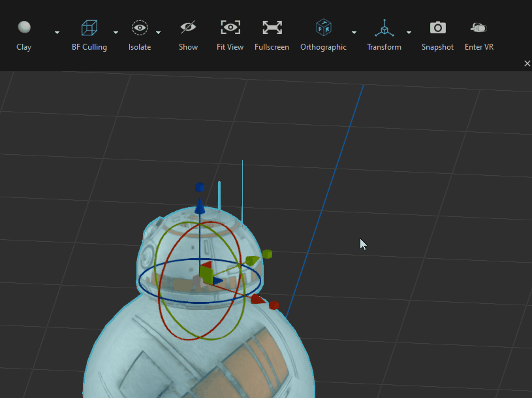Switch the viewport to Fullscreen

coord(272,27)
